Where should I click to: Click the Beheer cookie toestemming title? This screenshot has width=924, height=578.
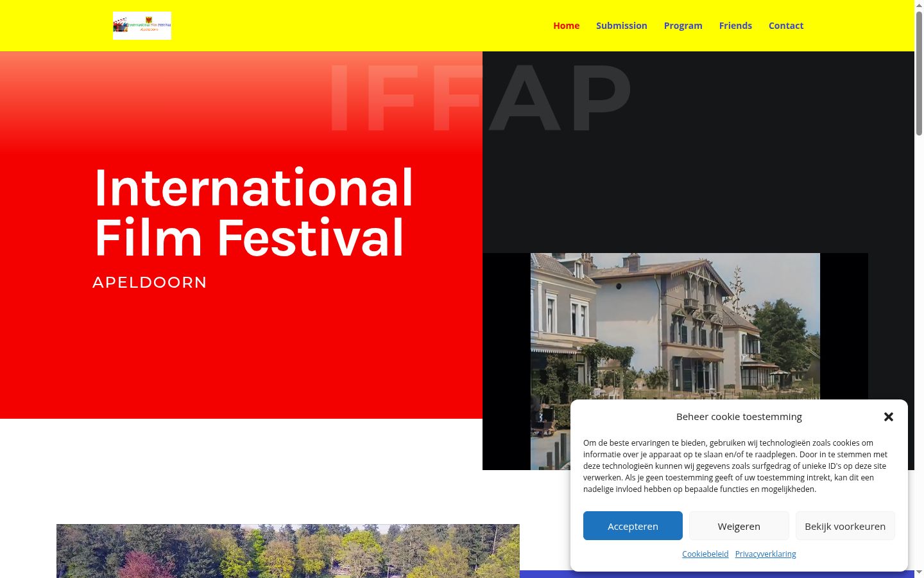tap(739, 417)
